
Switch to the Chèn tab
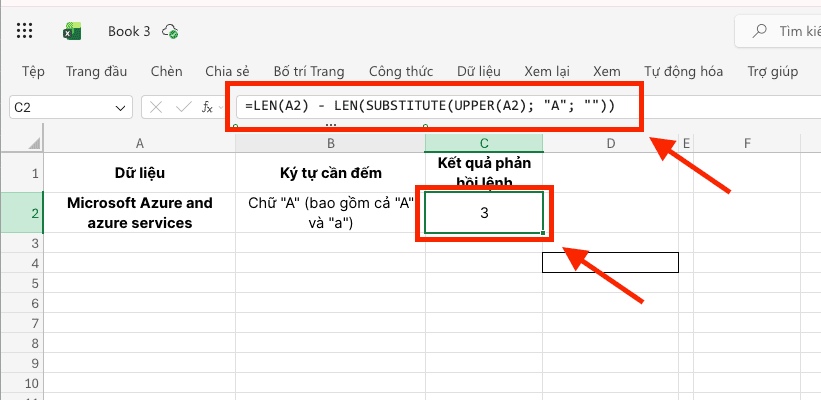(166, 71)
